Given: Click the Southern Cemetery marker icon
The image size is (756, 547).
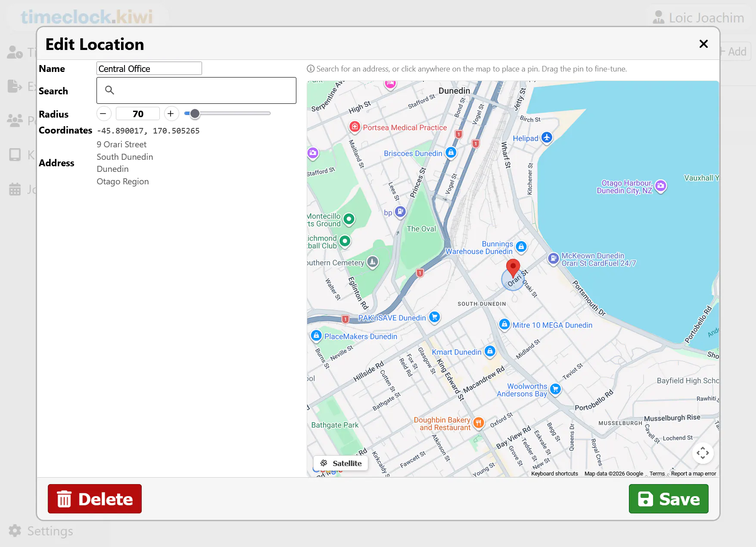Looking at the screenshot, I should (373, 262).
